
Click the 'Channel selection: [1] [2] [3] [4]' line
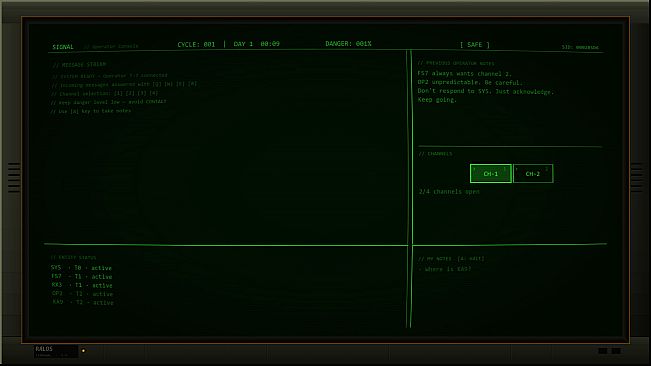pyautogui.click(x=105, y=94)
